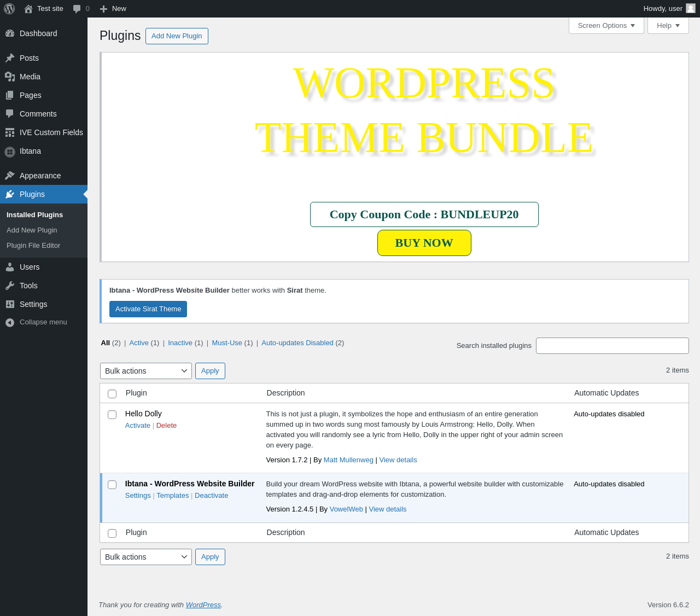Click the Pages icon in sidebar
Image resolution: width=700 pixels, height=616 pixels.
coord(10,95)
